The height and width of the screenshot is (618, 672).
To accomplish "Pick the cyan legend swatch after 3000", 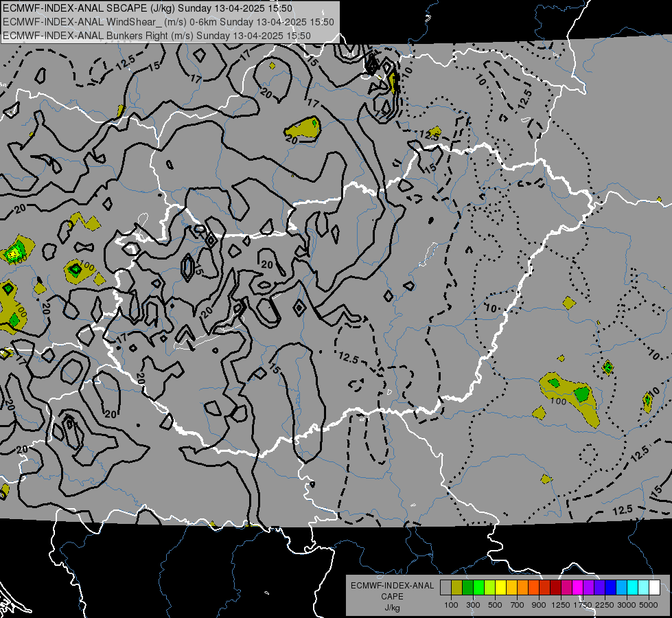I will pos(633,588).
